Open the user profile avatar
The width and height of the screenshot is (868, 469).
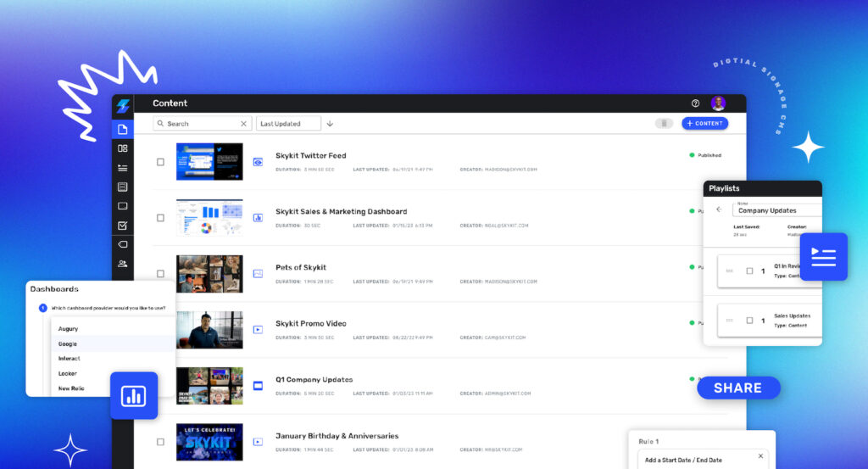[718, 103]
